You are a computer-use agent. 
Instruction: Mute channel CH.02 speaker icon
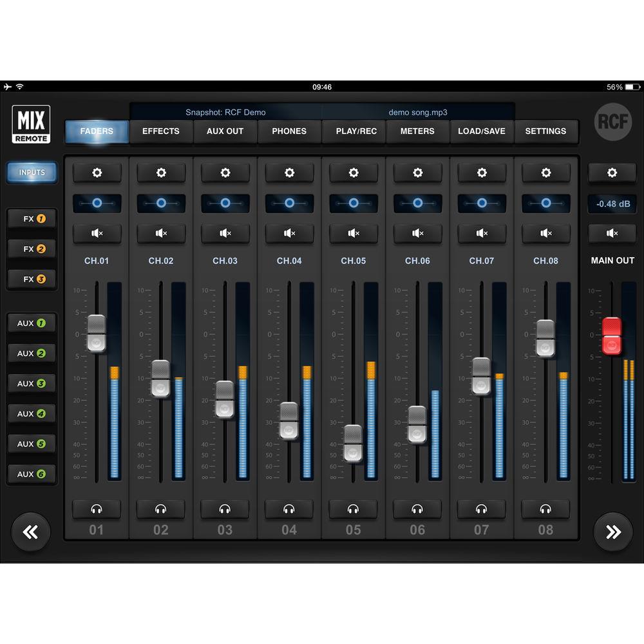point(161,233)
